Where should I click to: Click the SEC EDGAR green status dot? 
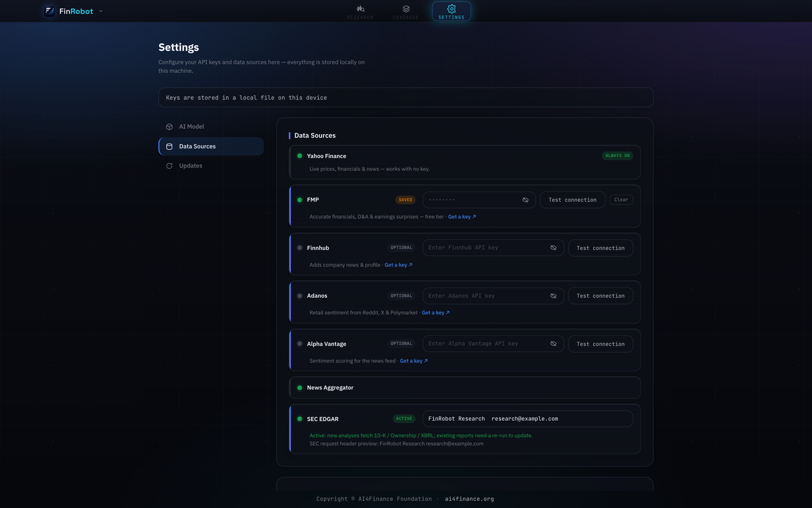300,419
